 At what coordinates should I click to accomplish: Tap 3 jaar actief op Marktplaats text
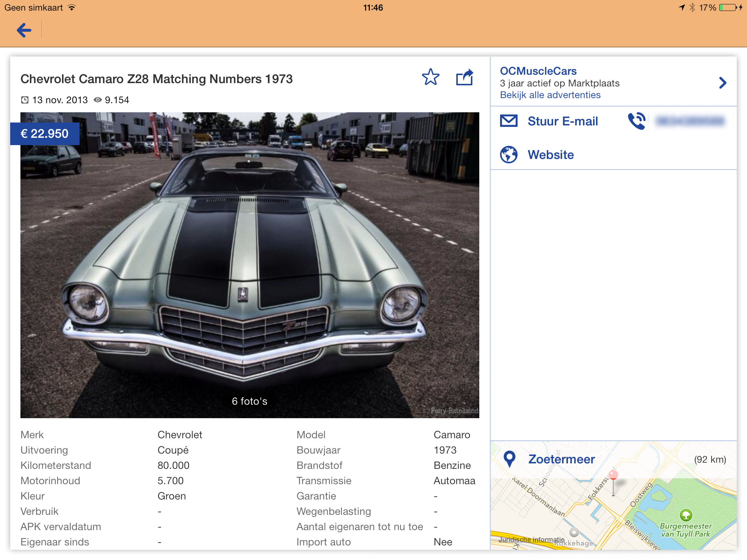click(560, 83)
